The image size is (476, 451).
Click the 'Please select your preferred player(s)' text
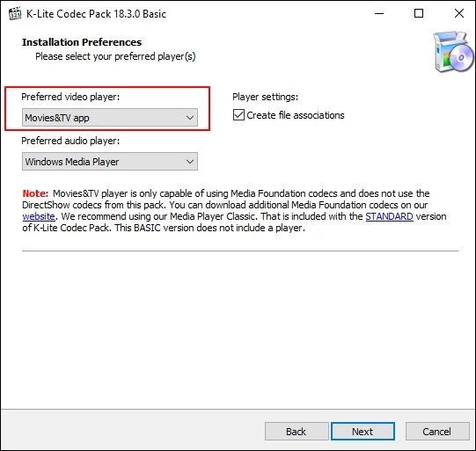(115, 57)
